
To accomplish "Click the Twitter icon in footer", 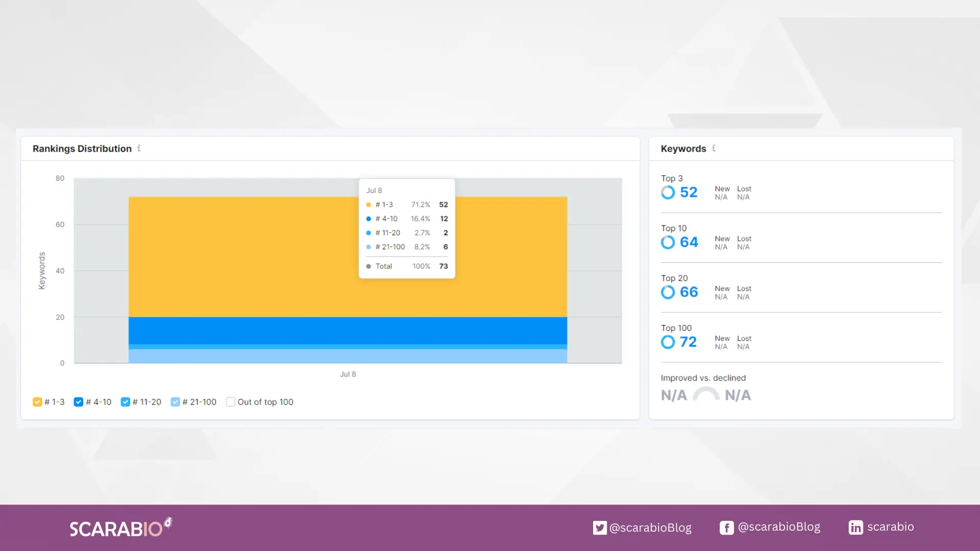I will (x=600, y=528).
